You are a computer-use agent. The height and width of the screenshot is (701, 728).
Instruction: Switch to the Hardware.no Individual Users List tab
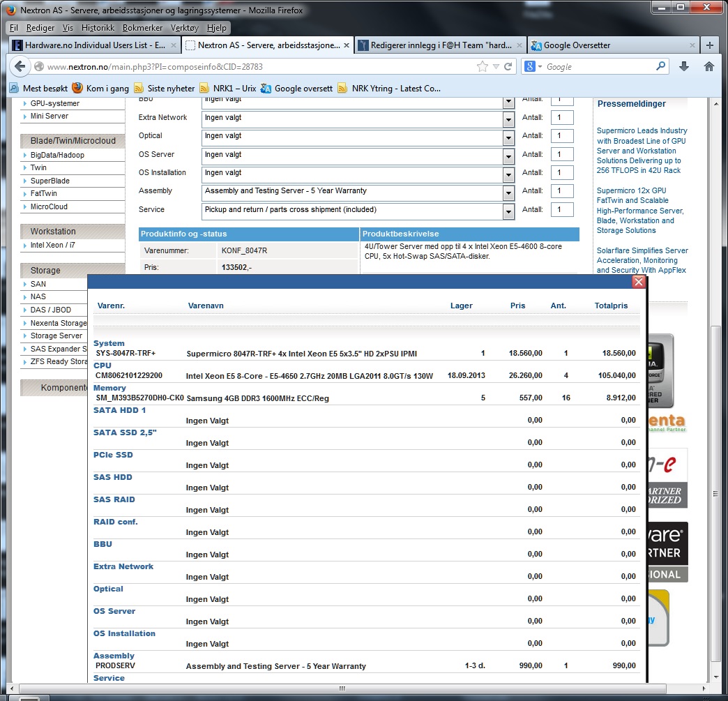pyautogui.click(x=94, y=45)
